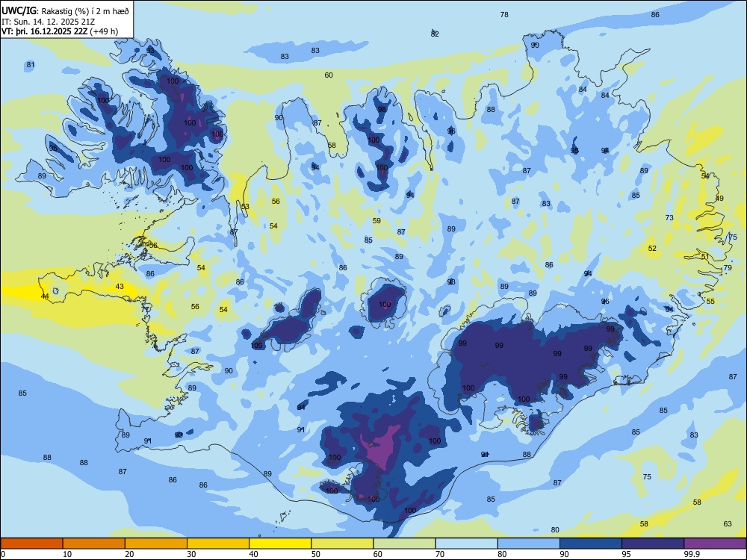
Task: Click the pale blue 70–80 legend swatch
Action: coord(466,544)
